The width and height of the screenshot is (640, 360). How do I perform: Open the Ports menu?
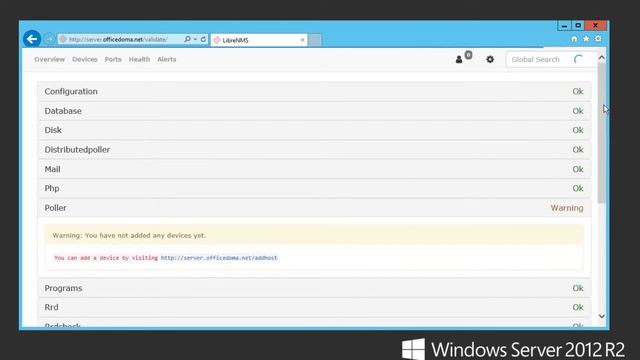click(113, 59)
